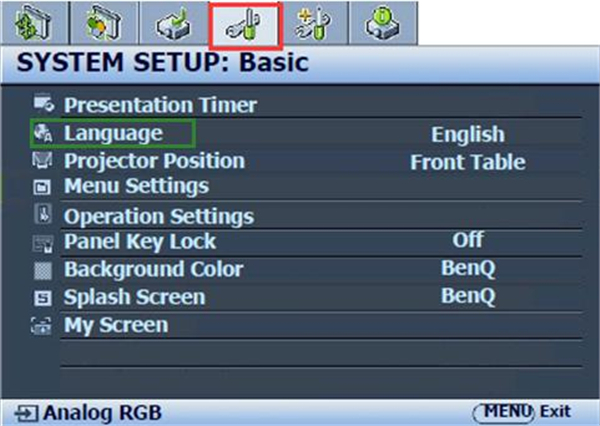Click the Analog RGB input source icon

click(x=26, y=414)
